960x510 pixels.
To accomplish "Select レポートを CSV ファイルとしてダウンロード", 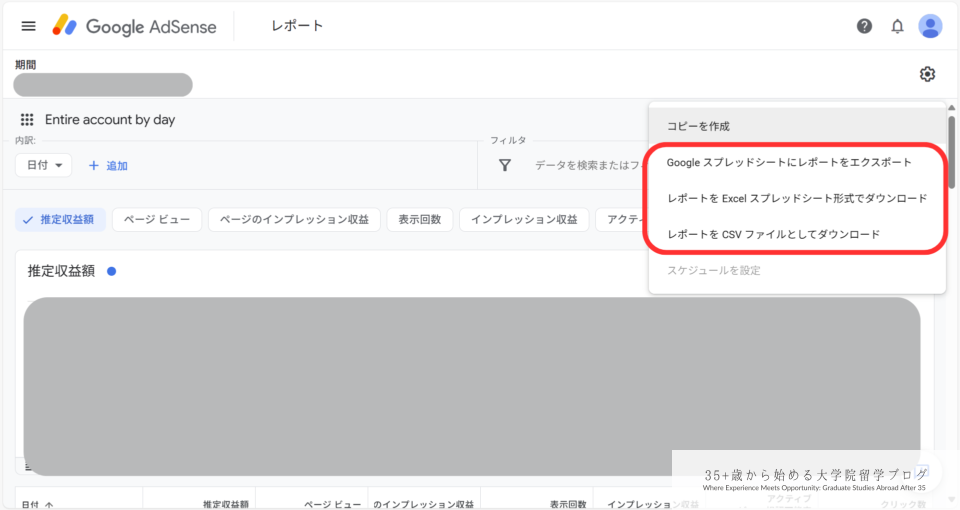I will coord(773,234).
